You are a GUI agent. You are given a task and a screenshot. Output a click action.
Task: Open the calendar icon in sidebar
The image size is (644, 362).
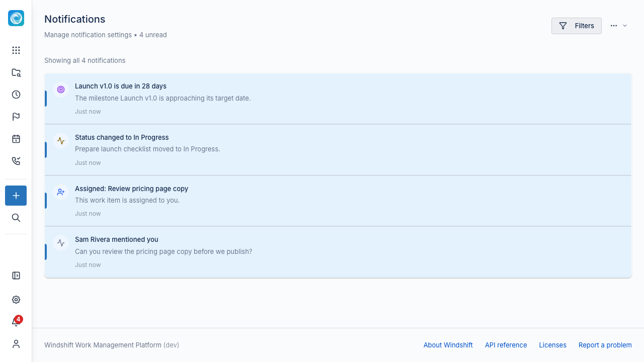pyautogui.click(x=16, y=139)
